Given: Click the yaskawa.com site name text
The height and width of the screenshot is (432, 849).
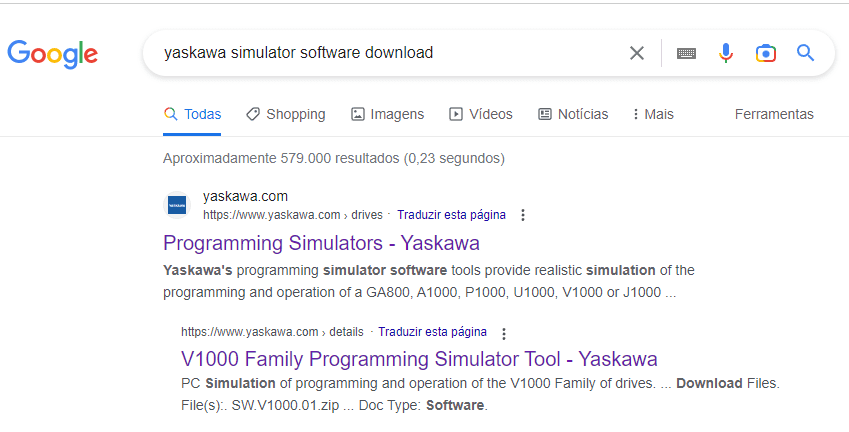Looking at the screenshot, I should click(x=245, y=196).
